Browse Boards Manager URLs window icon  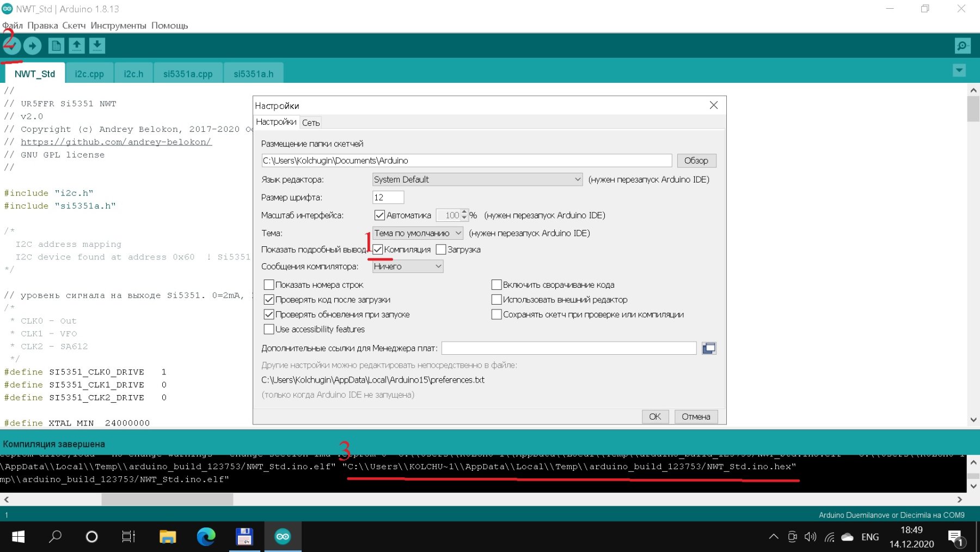(709, 348)
